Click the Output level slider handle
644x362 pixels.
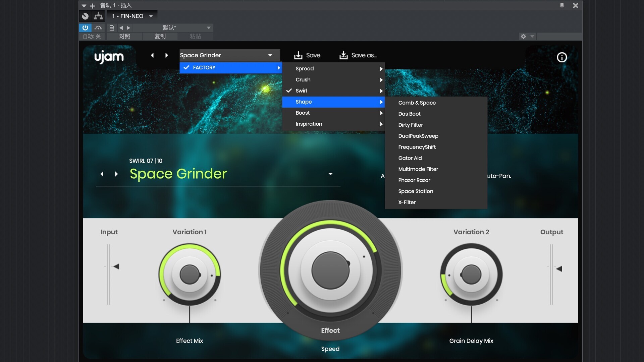(559, 269)
